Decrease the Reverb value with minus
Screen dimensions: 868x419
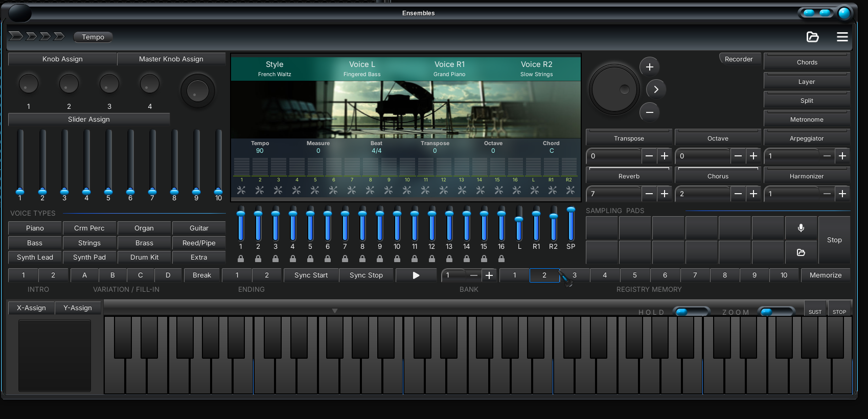point(649,194)
